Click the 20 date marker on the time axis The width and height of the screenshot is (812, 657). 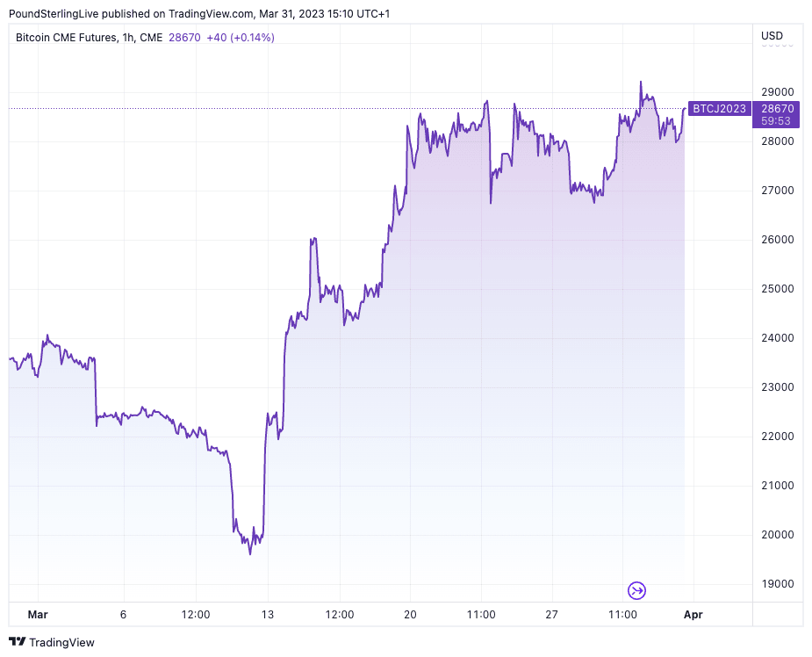(x=410, y=615)
